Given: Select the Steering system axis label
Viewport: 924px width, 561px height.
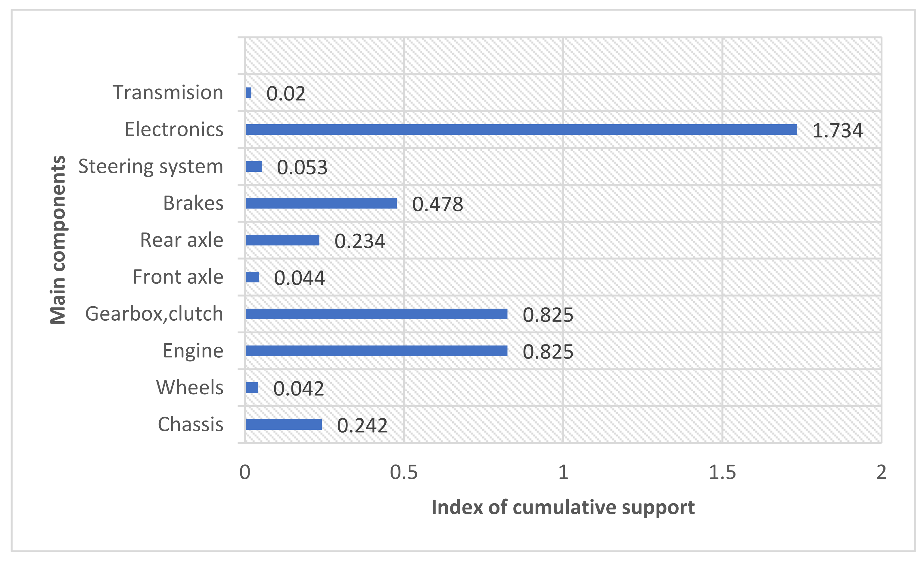Looking at the screenshot, I should pyautogui.click(x=150, y=166).
